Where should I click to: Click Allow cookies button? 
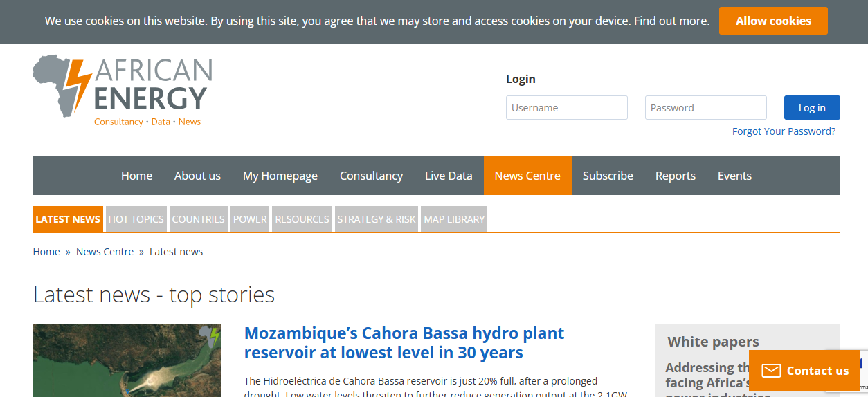(x=773, y=21)
